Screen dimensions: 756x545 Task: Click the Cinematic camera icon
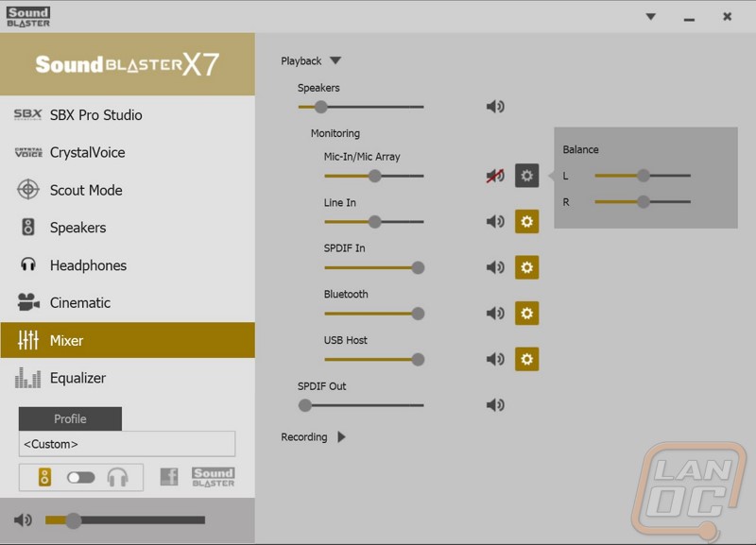pos(28,302)
